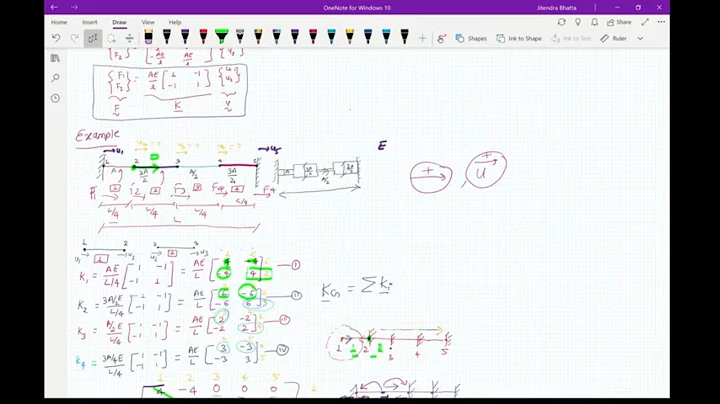Navigate back with the title bar arrow
Image resolution: width=720 pixels, height=404 pixels.
(54, 7)
